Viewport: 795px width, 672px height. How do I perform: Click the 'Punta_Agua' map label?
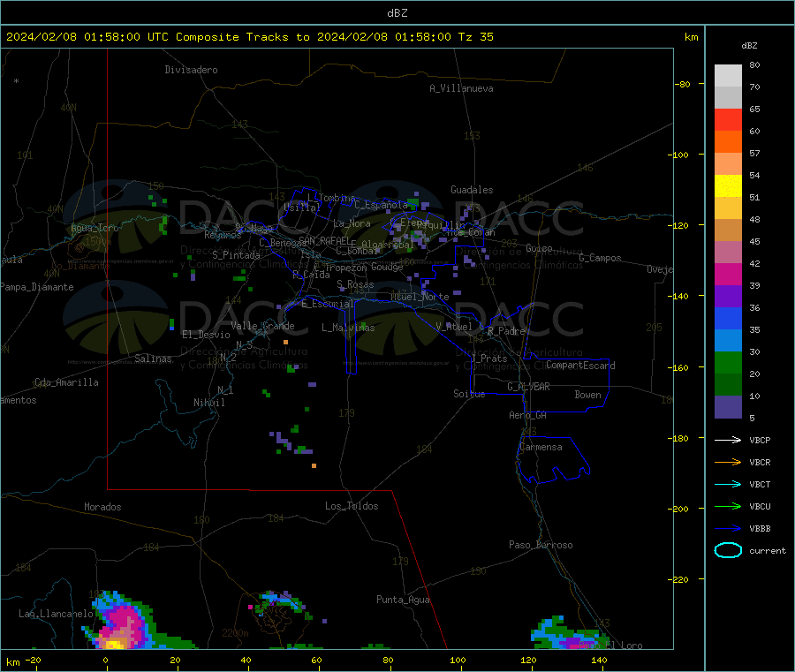pos(403,600)
